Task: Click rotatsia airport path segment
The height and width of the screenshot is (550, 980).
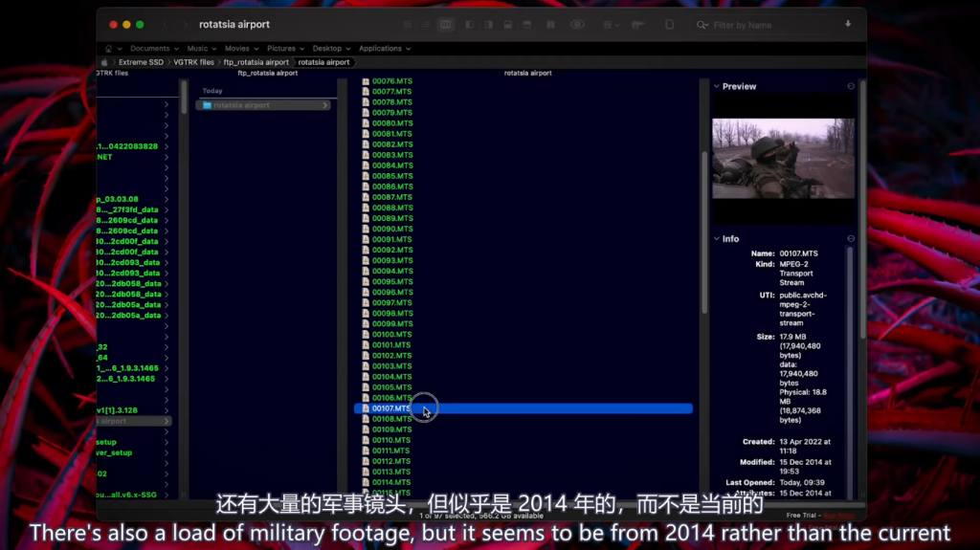Action: [323, 62]
